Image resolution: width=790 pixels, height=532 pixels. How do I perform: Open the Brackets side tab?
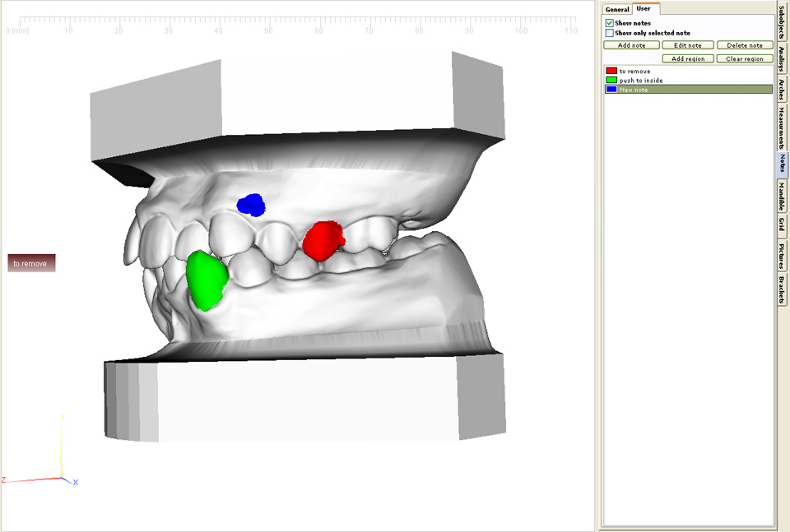click(x=782, y=289)
